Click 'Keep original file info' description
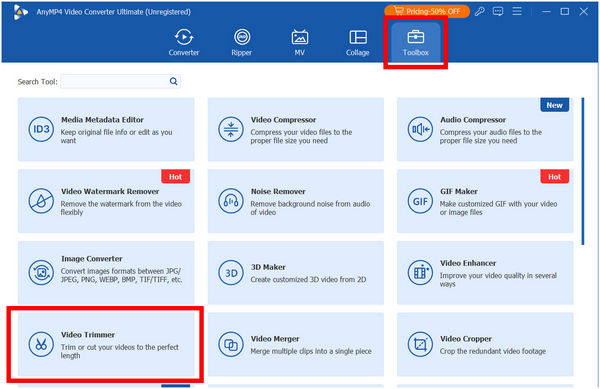This screenshot has height=389, width=600. coord(116,136)
